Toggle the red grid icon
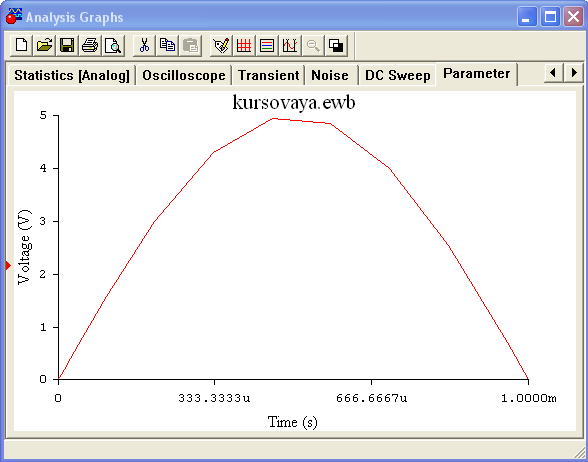The width and height of the screenshot is (588, 462). [x=244, y=46]
